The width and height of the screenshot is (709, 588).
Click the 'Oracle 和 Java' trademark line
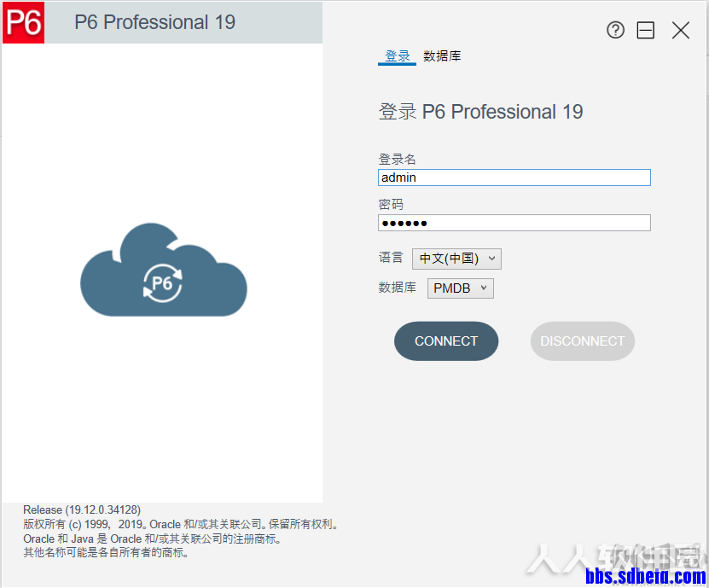[153, 539]
